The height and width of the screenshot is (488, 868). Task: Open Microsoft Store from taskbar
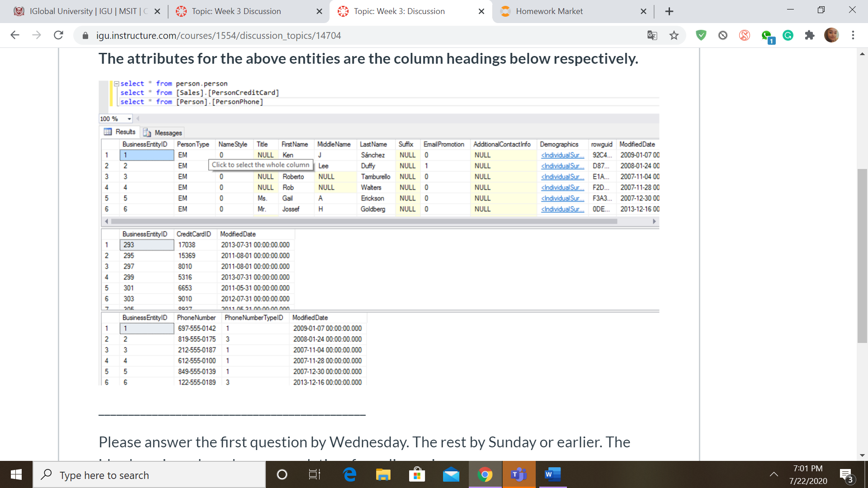tap(417, 474)
